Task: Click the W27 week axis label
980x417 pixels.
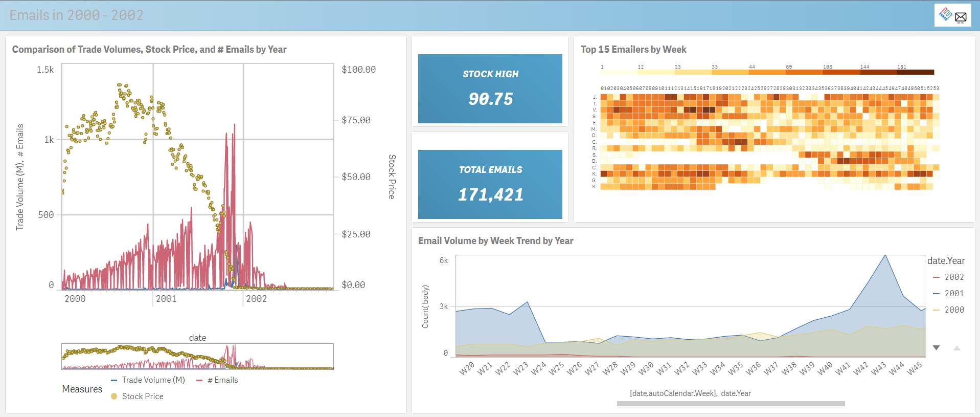Action: (x=591, y=368)
